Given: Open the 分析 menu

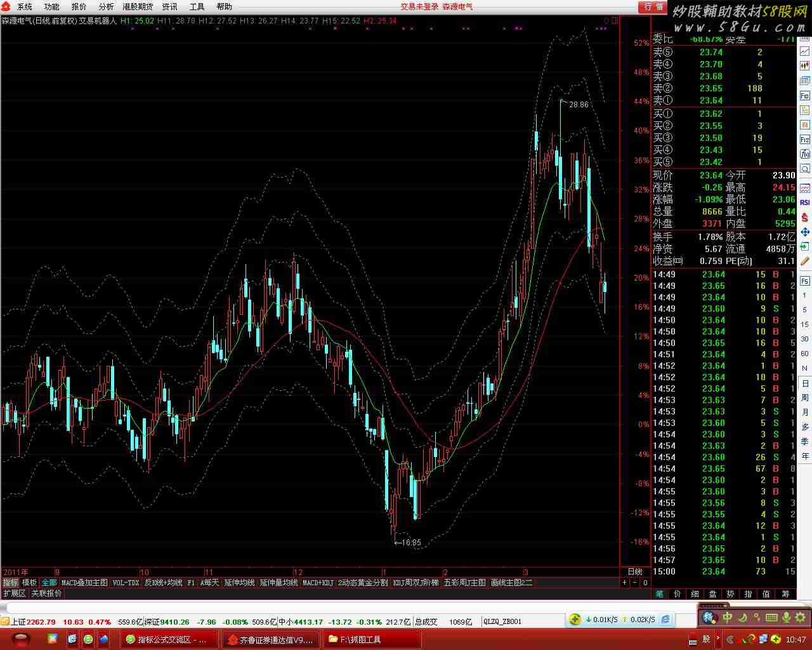Looking at the screenshot, I should (x=106, y=6).
